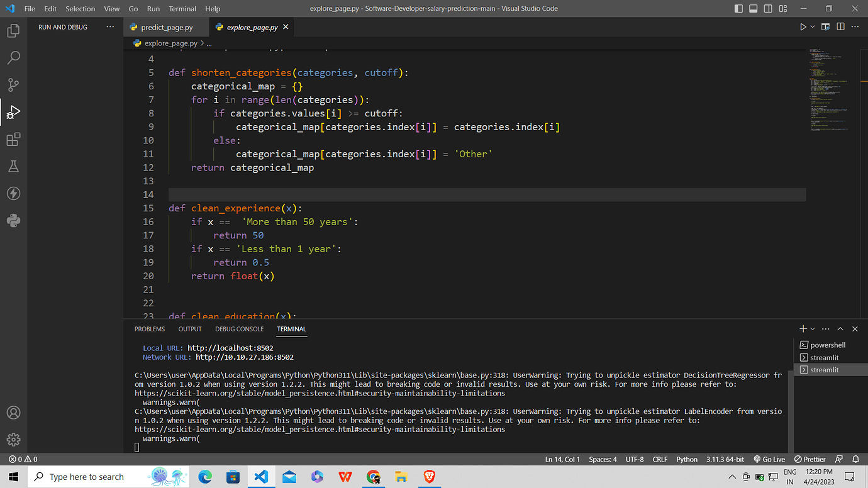This screenshot has height=488, width=868.
Task: Open the Run Python File dropdown chevron
Action: click(811, 26)
